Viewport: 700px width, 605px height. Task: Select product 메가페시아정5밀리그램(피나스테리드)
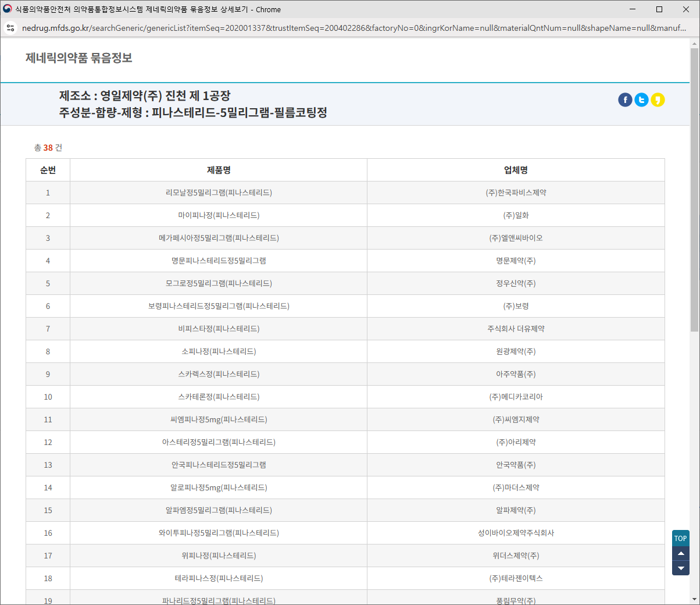pos(219,238)
